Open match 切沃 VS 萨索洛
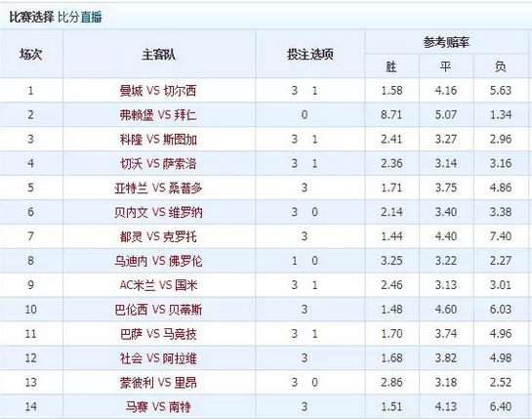532x419 pixels. (x=158, y=164)
